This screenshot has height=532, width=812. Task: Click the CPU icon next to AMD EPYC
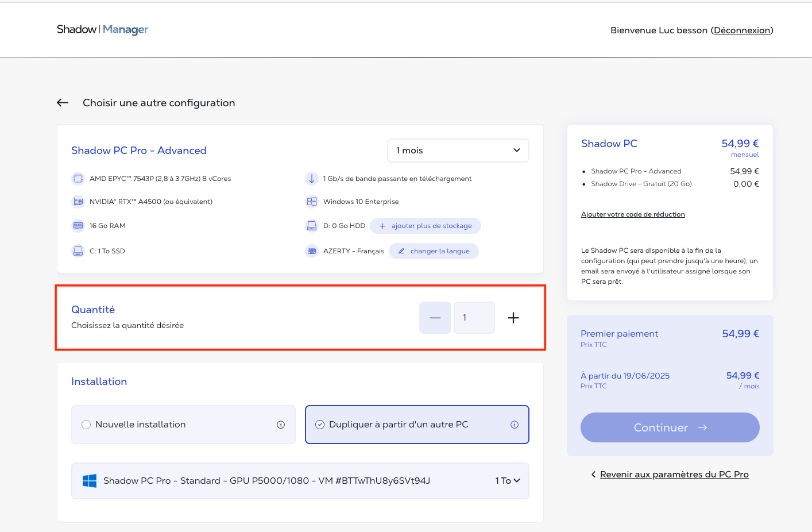click(78, 179)
